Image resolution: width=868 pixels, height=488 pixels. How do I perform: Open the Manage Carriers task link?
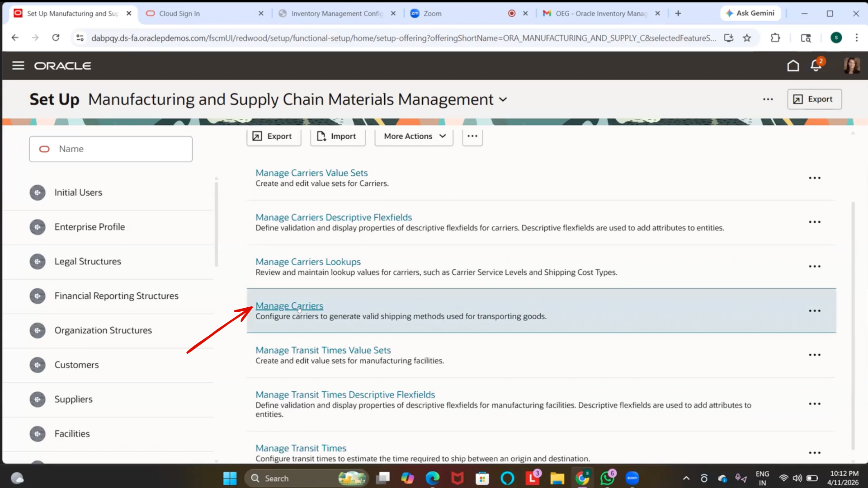tap(289, 306)
